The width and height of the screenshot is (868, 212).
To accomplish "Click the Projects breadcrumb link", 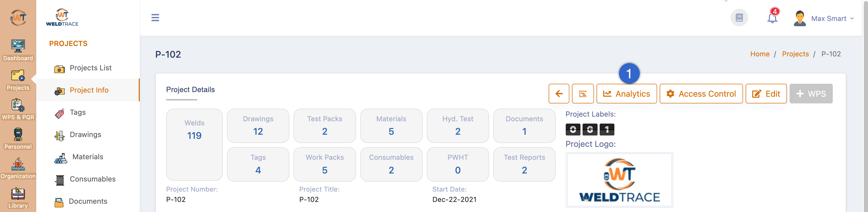I will pyautogui.click(x=795, y=54).
